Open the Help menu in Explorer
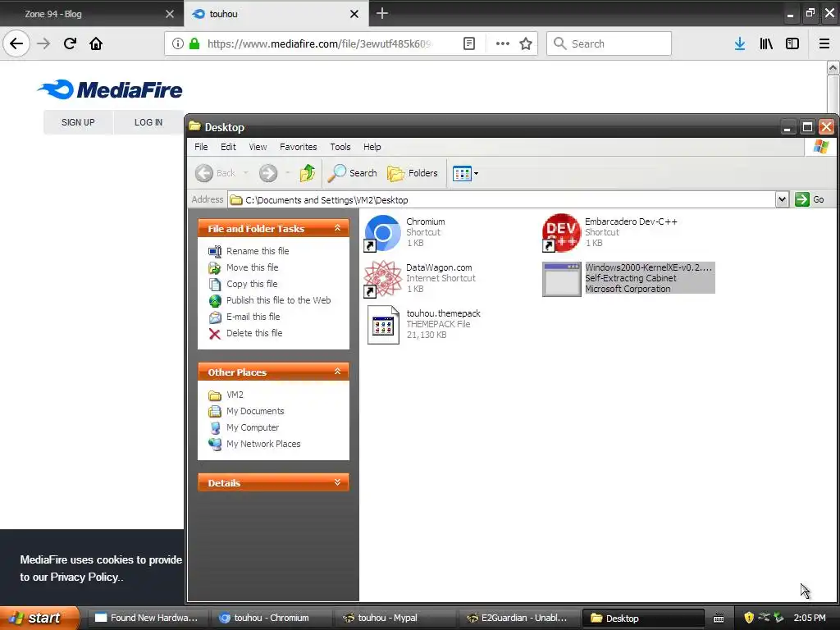This screenshot has width=840, height=630. click(372, 147)
